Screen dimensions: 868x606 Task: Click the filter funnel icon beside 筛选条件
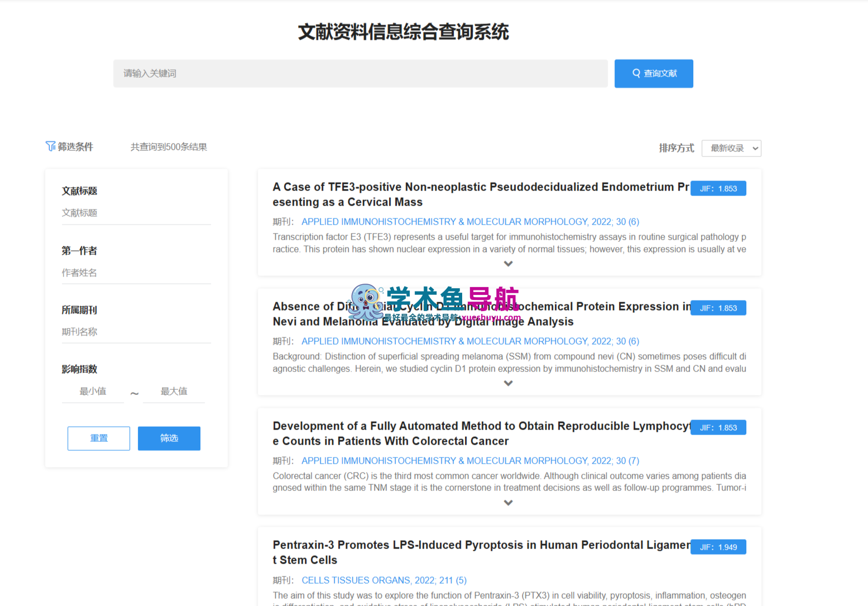click(50, 146)
